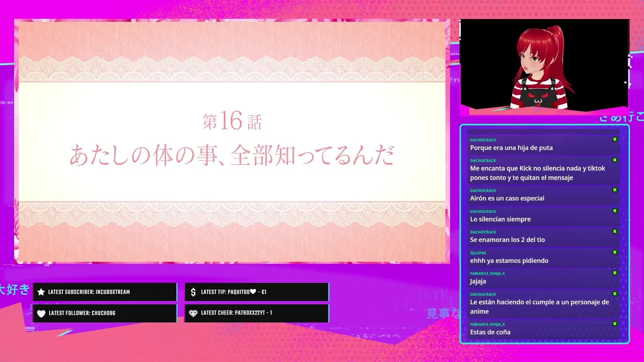Click the DJLUPAS username in chat

point(478,253)
